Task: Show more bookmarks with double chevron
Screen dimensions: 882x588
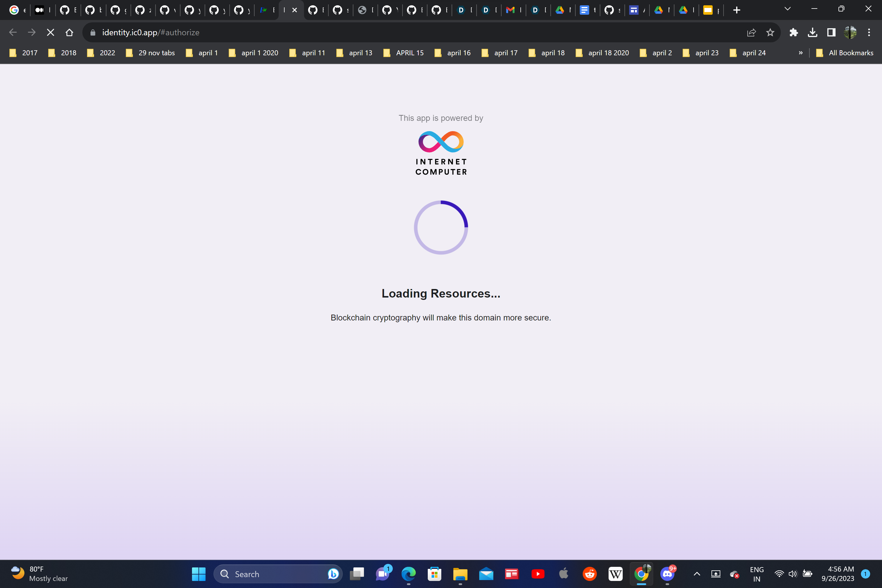Action: pos(801,53)
